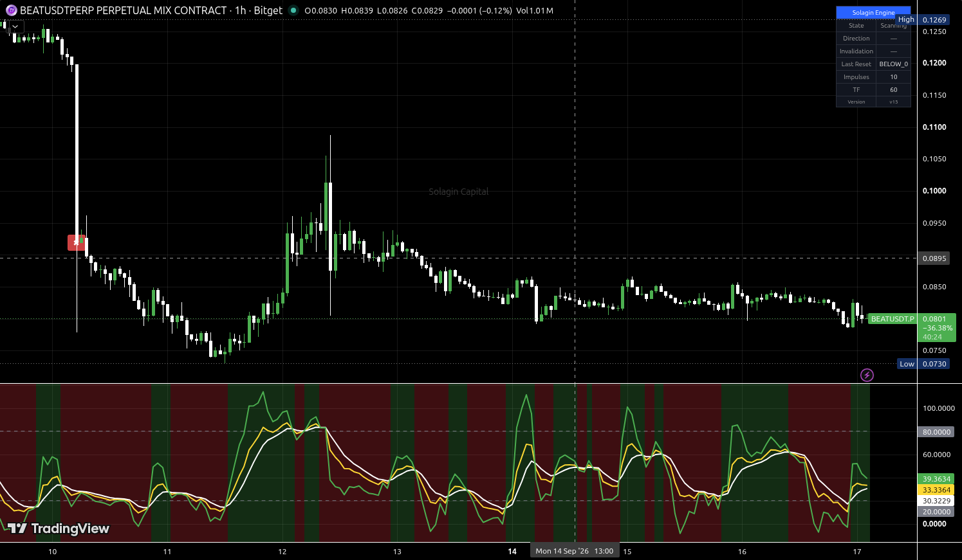
Task: Open the red event flag marker on the chart
Action: (76, 242)
